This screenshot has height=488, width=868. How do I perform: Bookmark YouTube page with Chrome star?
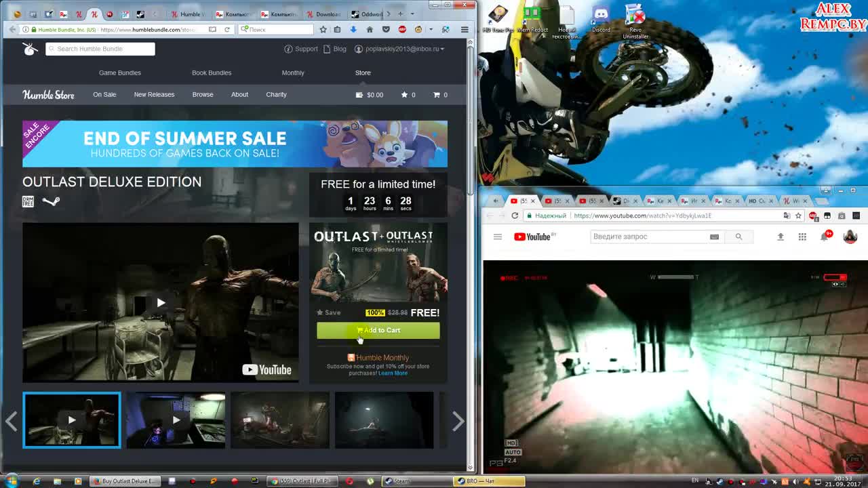[x=798, y=216]
